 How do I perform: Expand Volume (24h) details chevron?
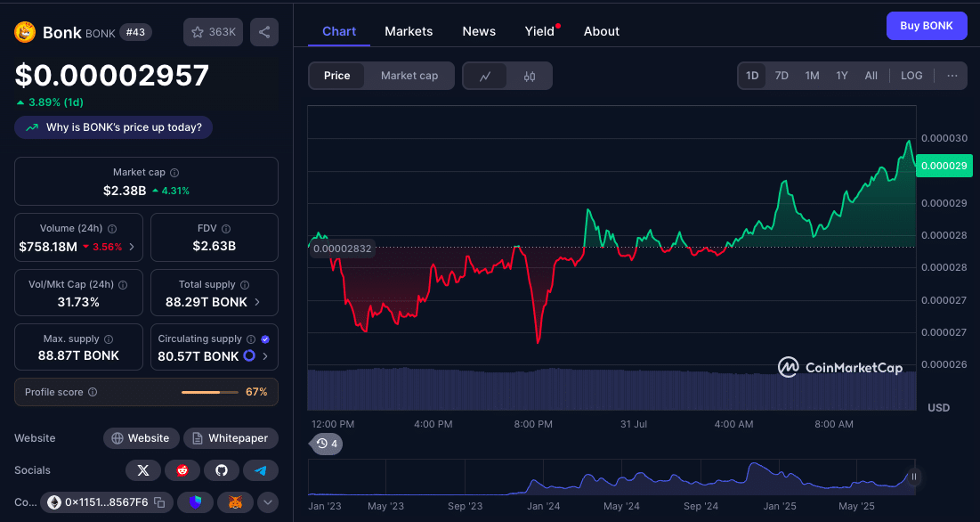(131, 247)
